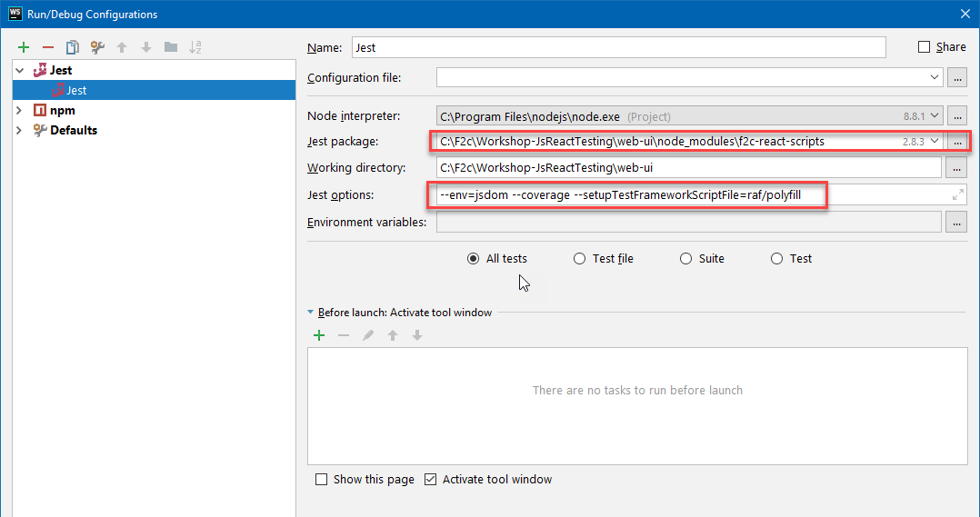The width and height of the screenshot is (980, 517).
Task: Sort configurations alphabetically
Action: pos(195,47)
